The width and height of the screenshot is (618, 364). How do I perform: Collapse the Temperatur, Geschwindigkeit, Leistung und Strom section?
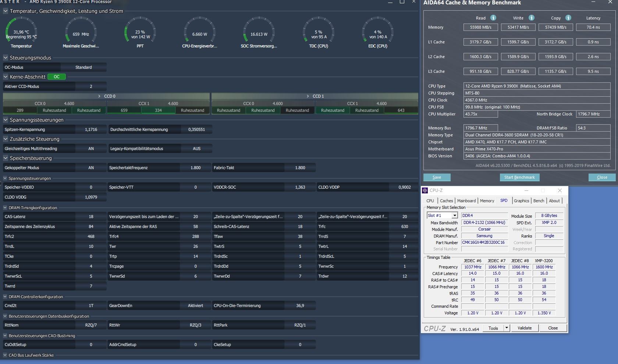tap(6, 11)
